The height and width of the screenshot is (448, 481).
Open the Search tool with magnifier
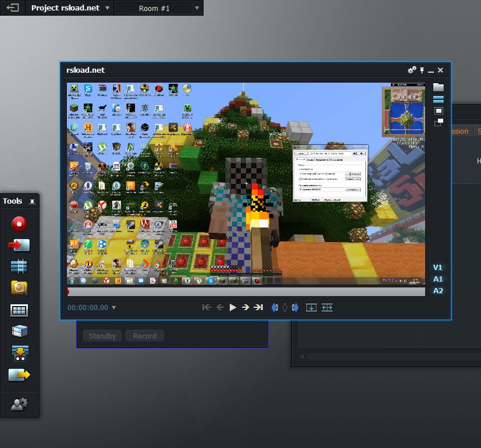pyautogui.click(x=19, y=288)
